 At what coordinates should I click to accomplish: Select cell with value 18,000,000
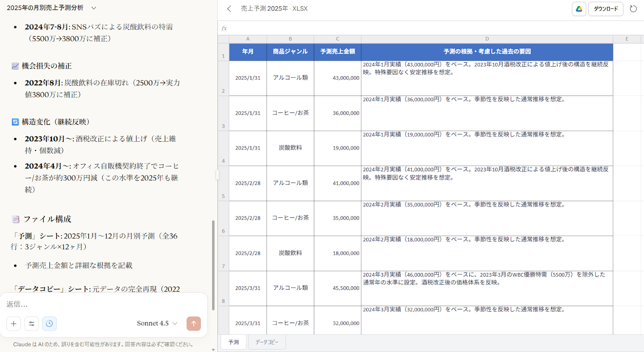(x=337, y=253)
